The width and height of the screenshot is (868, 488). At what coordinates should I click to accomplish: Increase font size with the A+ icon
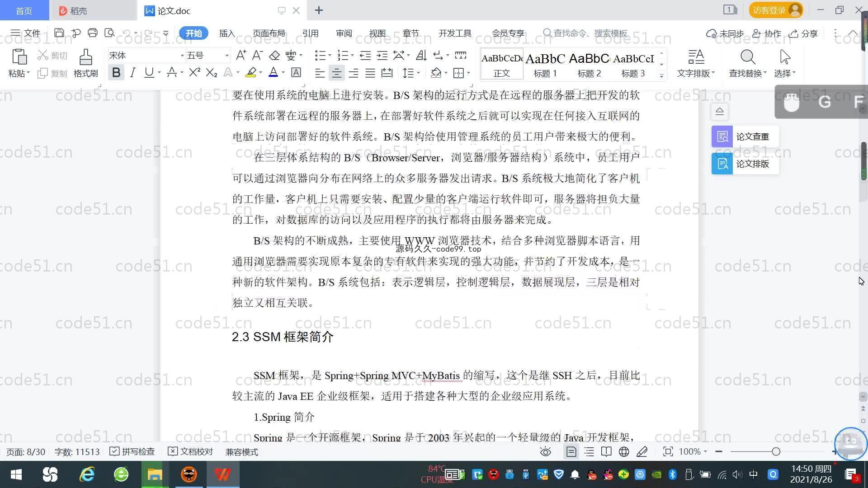point(241,55)
